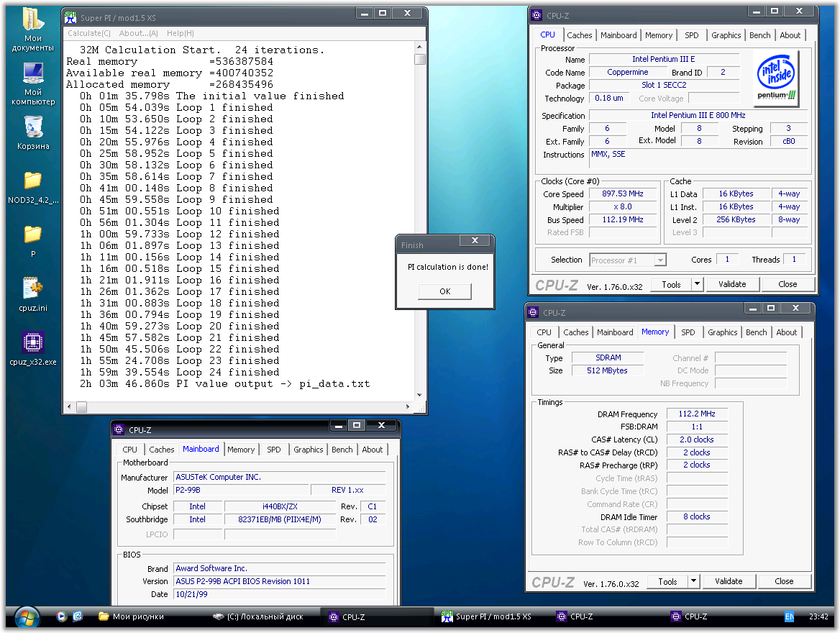Switch to Memory tab in Mainboard CPU-Z window
The image size is (840, 633).
coord(240,450)
